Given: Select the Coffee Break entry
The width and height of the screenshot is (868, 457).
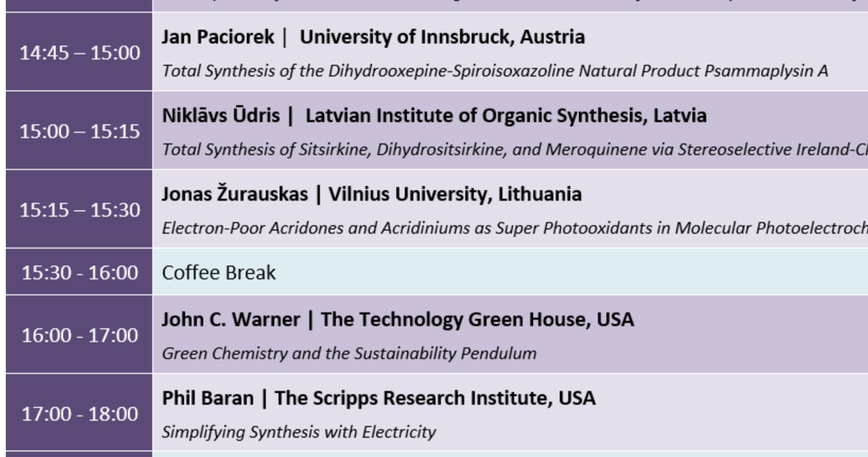Looking at the screenshot, I should tap(219, 272).
